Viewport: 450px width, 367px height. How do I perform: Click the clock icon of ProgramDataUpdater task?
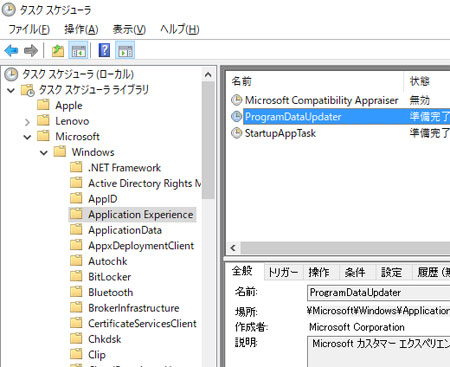(237, 116)
